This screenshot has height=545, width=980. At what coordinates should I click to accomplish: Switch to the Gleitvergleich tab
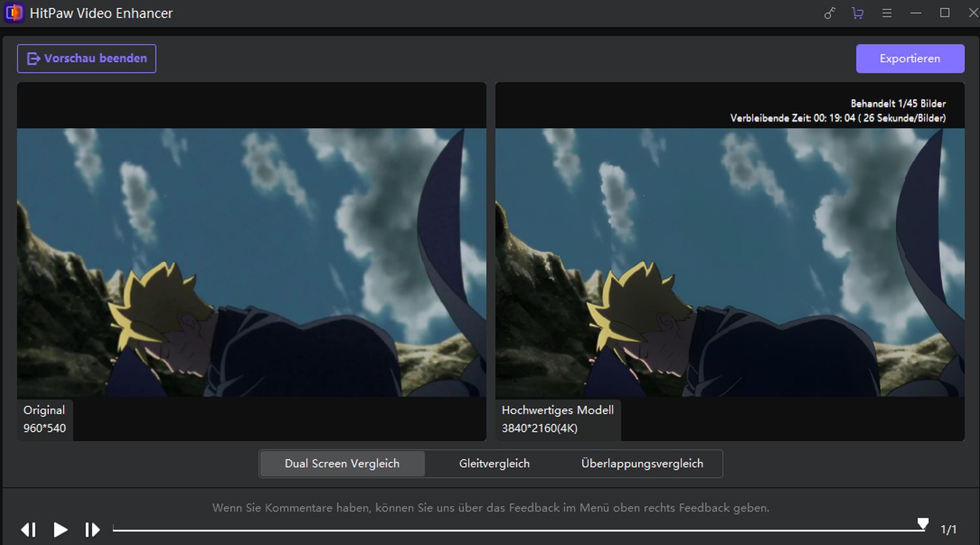click(x=494, y=463)
